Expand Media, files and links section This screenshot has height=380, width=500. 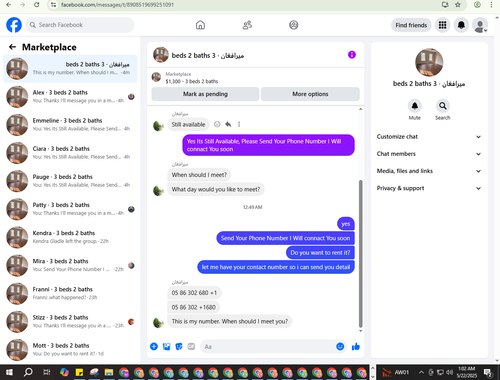(429, 171)
